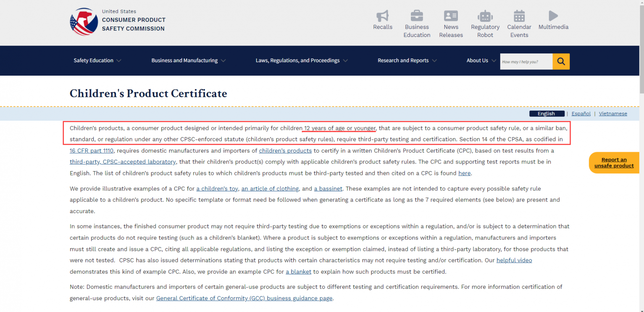644x312 pixels.
Task: Open the News Releases icon
Action: click(x=451, y=16)
